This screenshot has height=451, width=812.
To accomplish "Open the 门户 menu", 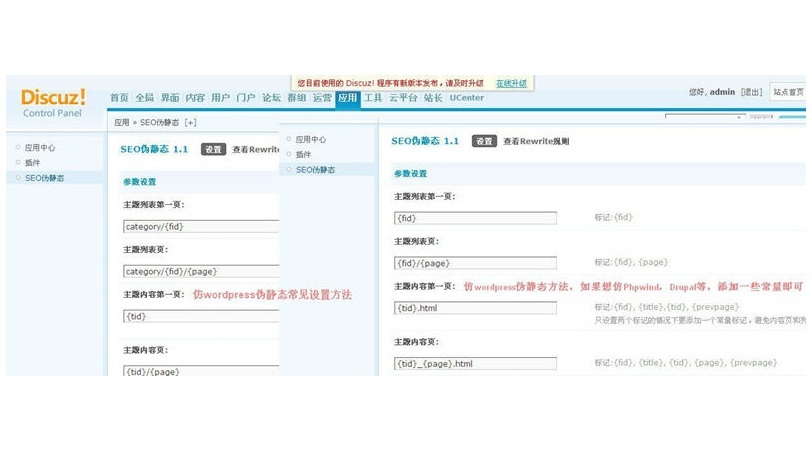I will [x=245, y=97].
